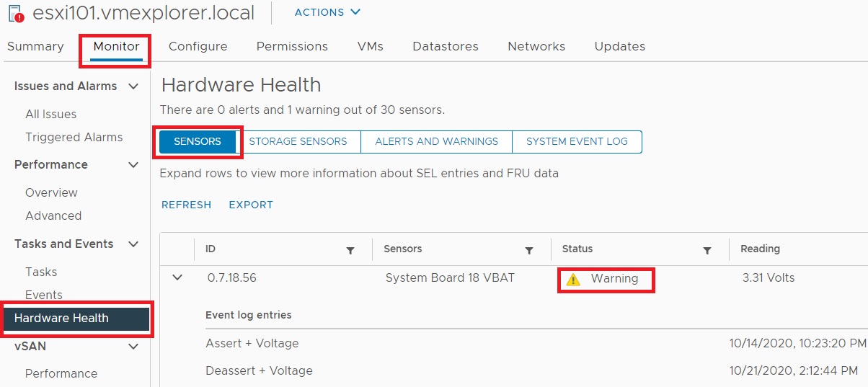Open the Alerts and Warnings tab
868x387 pixels.
[x=436, y=141]
